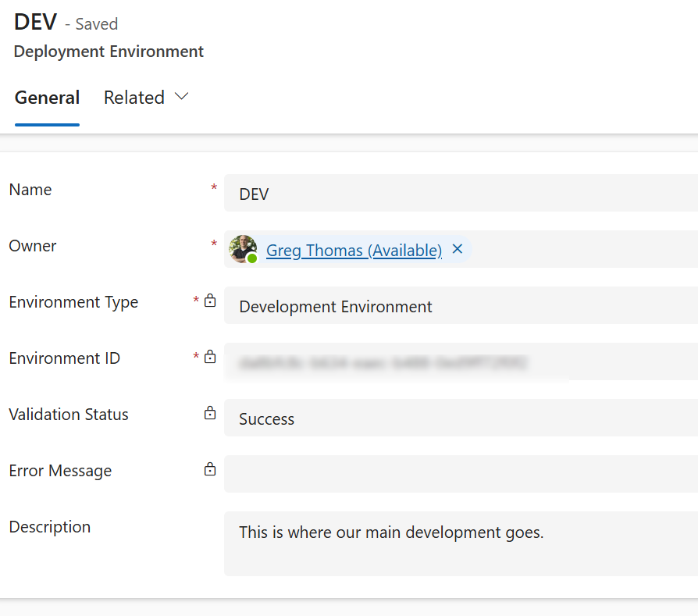Viewport: 698px width, 616px height.
Task: Expand the chevron next to Related
Action: pos(182,97)
